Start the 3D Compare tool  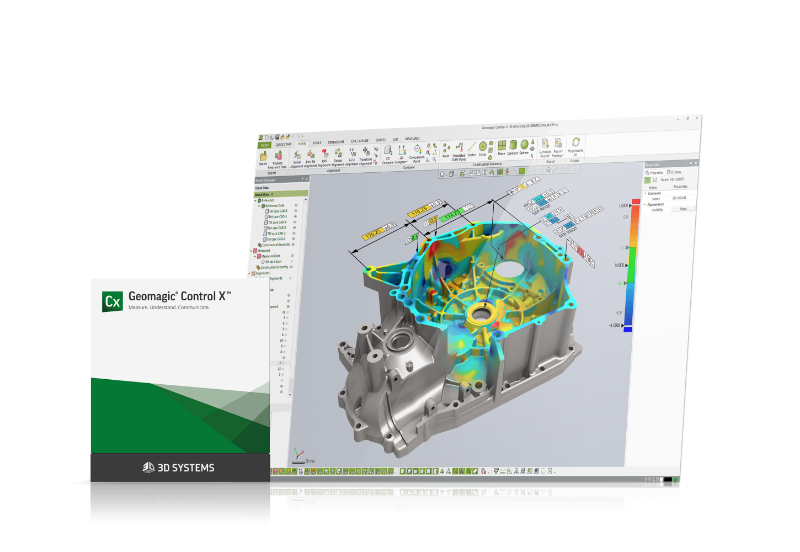coord(388,154)
